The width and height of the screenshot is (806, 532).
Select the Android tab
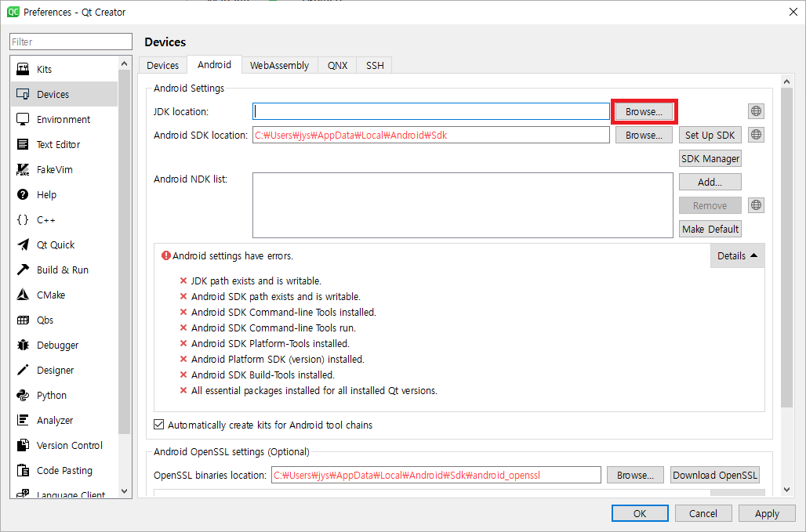(x=214, y=64)
